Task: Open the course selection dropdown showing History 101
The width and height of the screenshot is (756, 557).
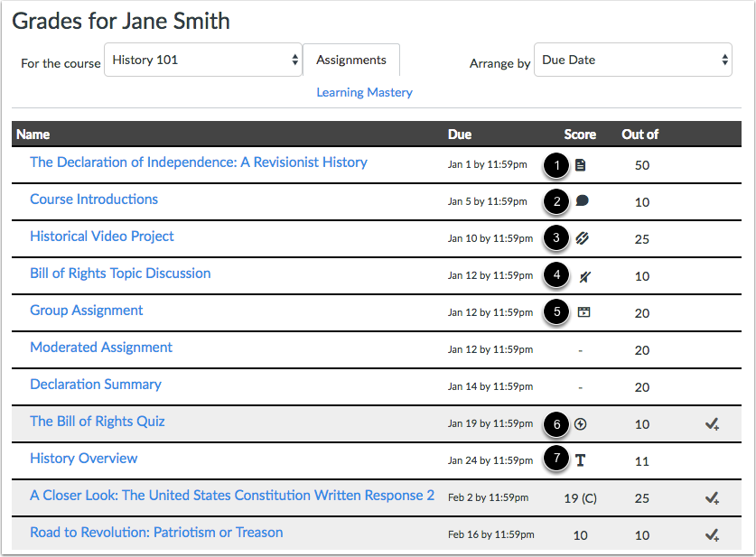Action: [202, 60]
